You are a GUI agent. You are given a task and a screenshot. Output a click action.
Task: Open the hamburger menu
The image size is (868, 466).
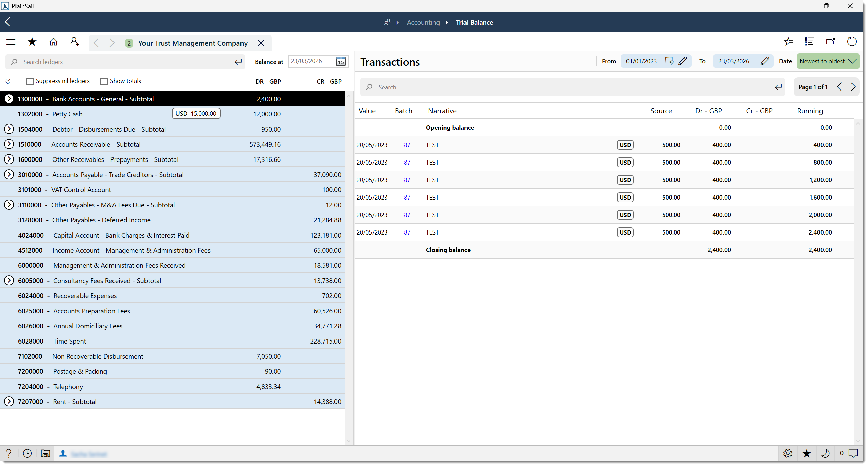[11, 41]
